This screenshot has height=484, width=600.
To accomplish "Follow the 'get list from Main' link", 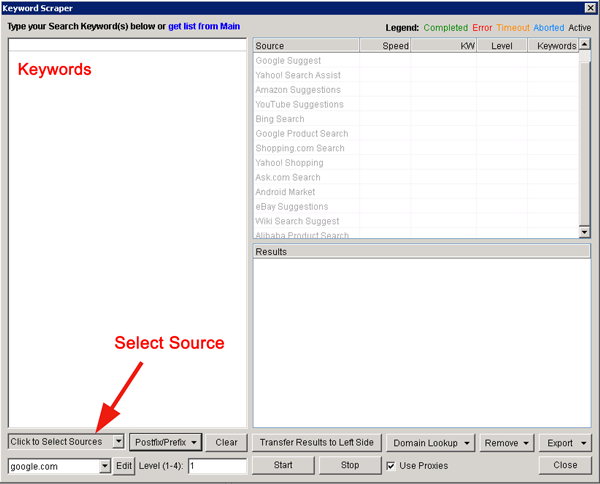I will tap(204, 26).
